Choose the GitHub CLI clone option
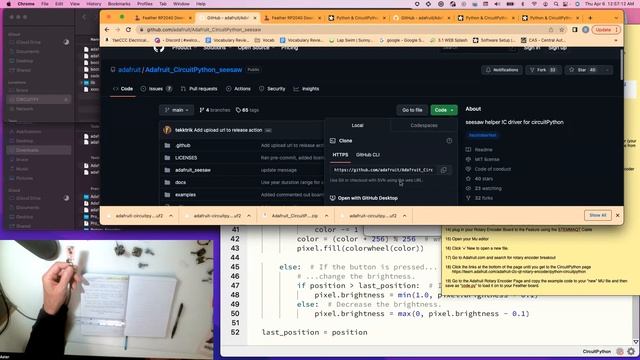 tap(368, 155)
